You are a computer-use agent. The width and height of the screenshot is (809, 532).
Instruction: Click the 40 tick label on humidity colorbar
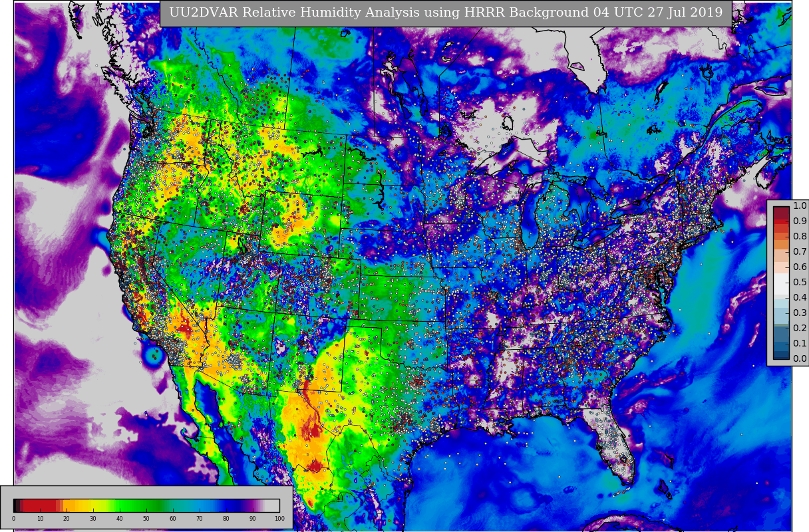click(120, 519)
